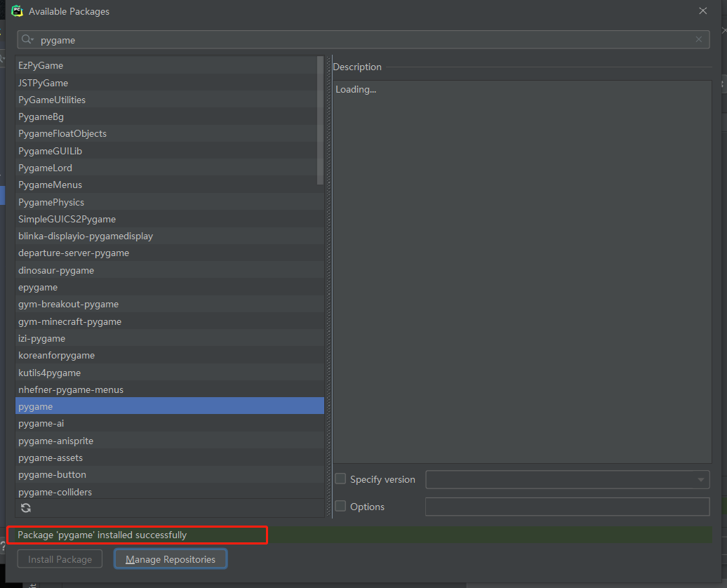Reload the package list with refresh icon
The width and height of the screenshot is (727, 588).
26,508
